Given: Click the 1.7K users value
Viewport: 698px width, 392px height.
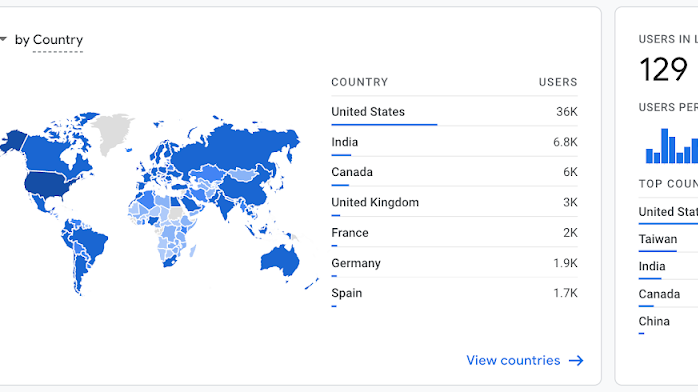Looking at the screenshot, I should click(x=565, y=293).
